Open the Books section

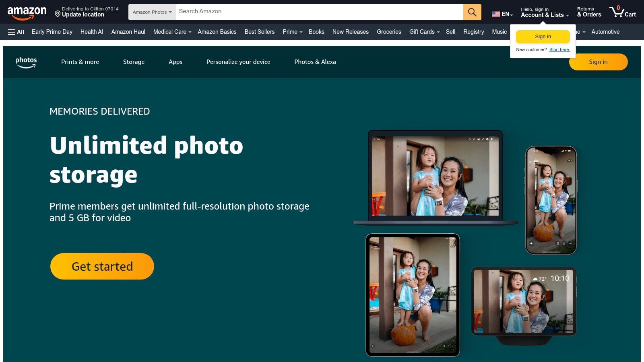[316, 32]
